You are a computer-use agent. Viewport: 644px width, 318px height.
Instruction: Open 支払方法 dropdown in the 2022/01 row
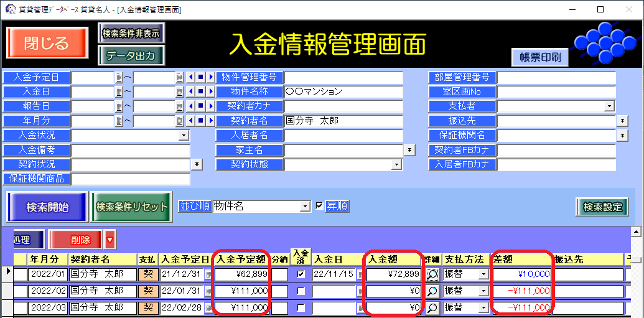[483, 274]
